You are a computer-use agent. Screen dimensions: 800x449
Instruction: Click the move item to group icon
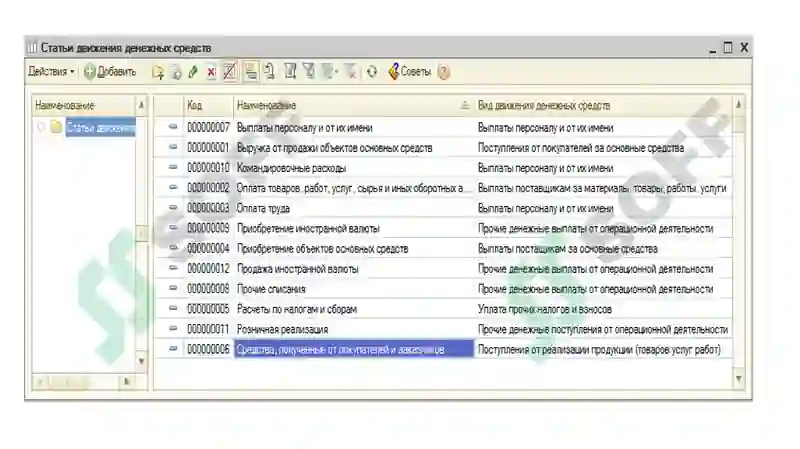pyautogui.click(x=269, y=72)
